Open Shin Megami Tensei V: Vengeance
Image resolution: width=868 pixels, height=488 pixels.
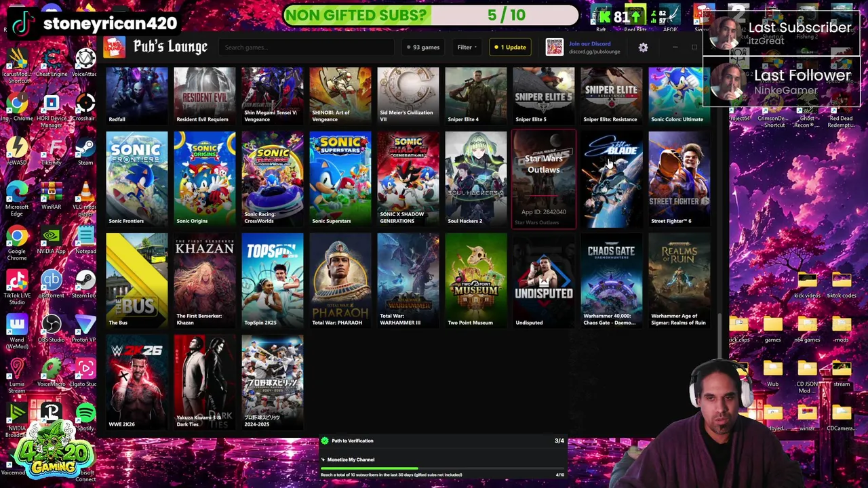click(x=272, y=95)
